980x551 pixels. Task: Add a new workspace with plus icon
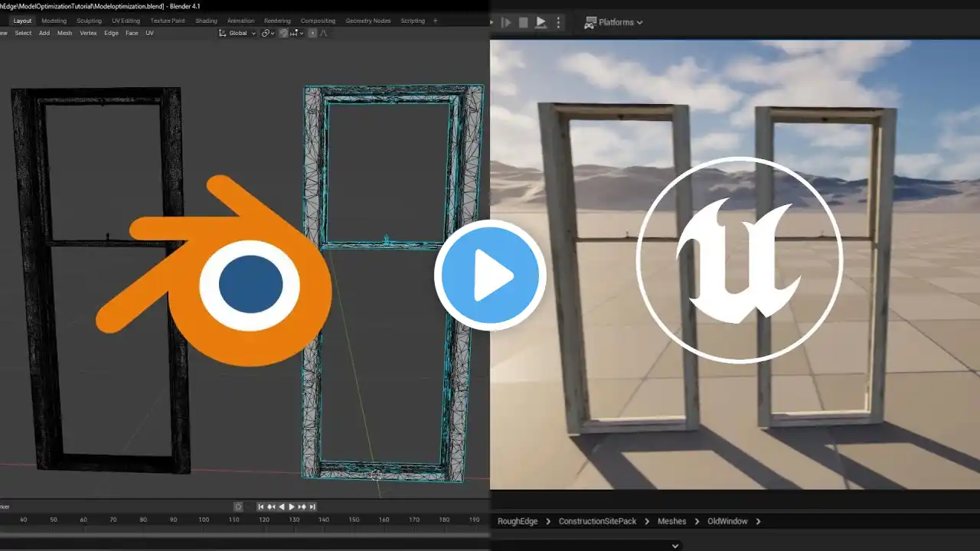436,21
